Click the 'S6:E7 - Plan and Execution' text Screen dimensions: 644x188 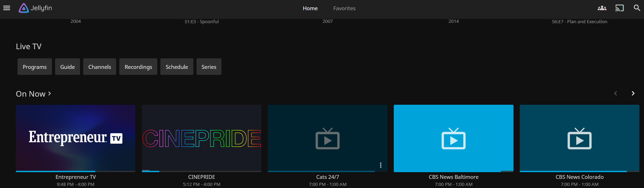coord(579,21)
